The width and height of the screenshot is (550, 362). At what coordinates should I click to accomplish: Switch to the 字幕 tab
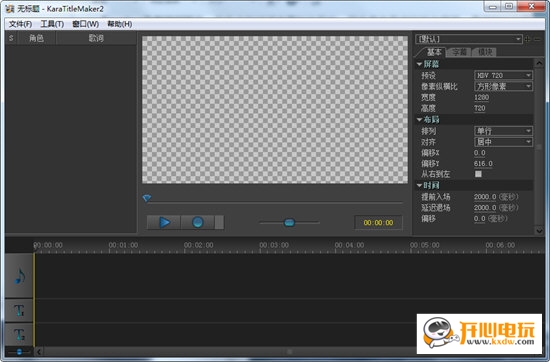click(459, 52)
